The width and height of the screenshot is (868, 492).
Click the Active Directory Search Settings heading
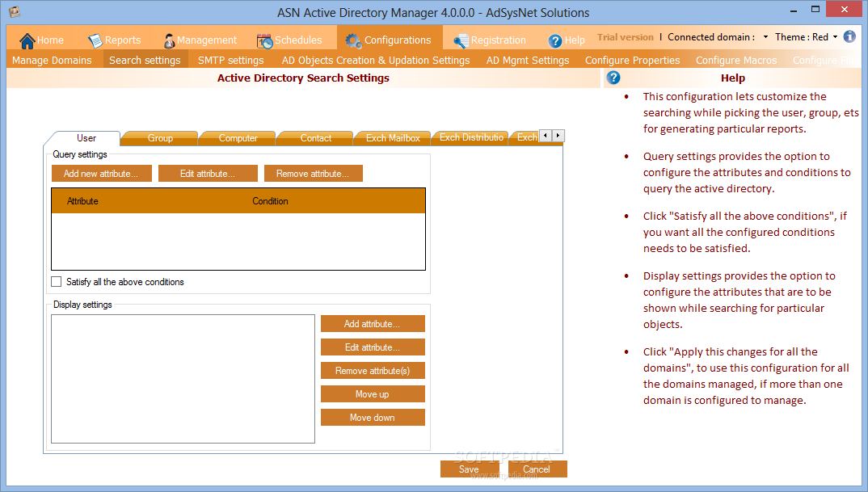303,78
